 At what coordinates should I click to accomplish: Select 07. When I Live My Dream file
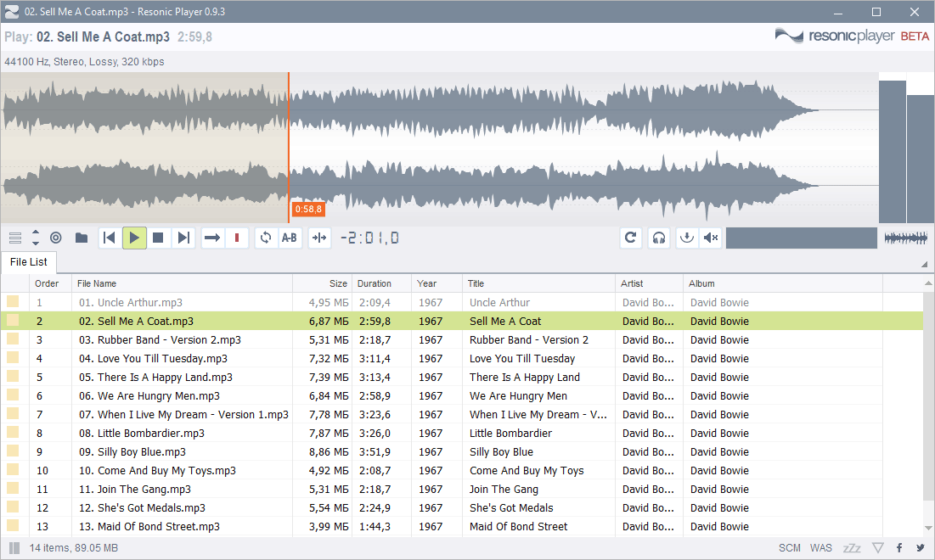(x=183, y=415)
